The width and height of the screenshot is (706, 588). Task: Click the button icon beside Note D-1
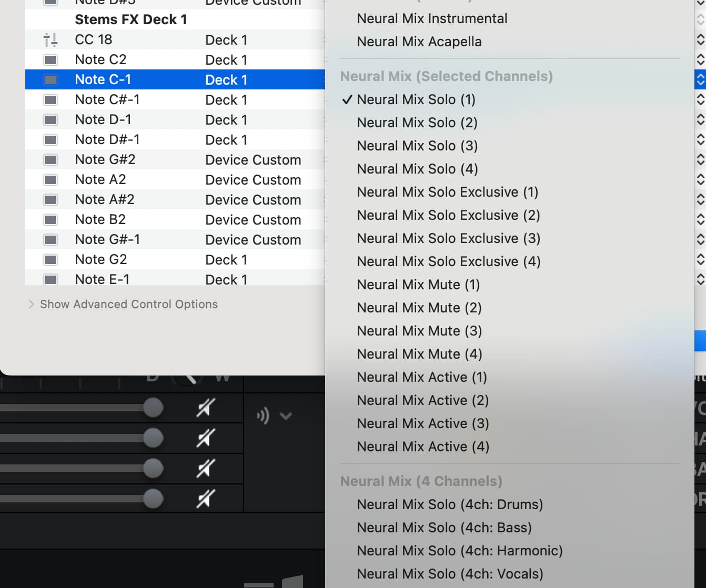(51, 119)
